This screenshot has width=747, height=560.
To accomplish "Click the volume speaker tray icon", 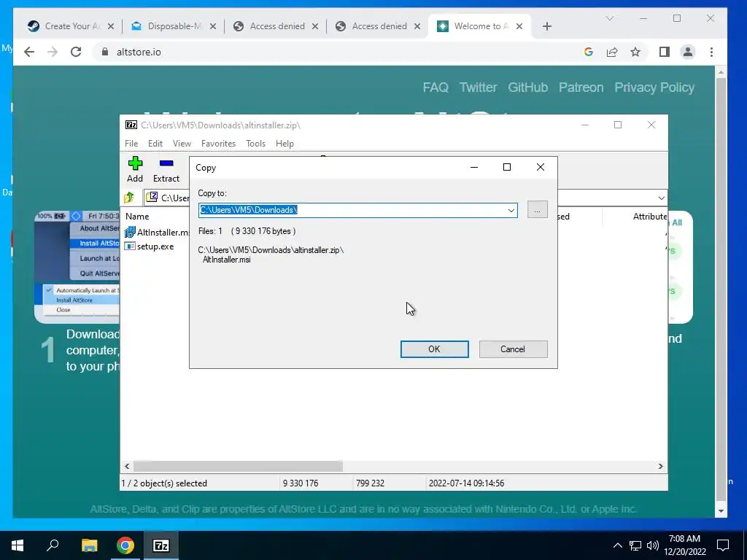I will click(653, 545).
